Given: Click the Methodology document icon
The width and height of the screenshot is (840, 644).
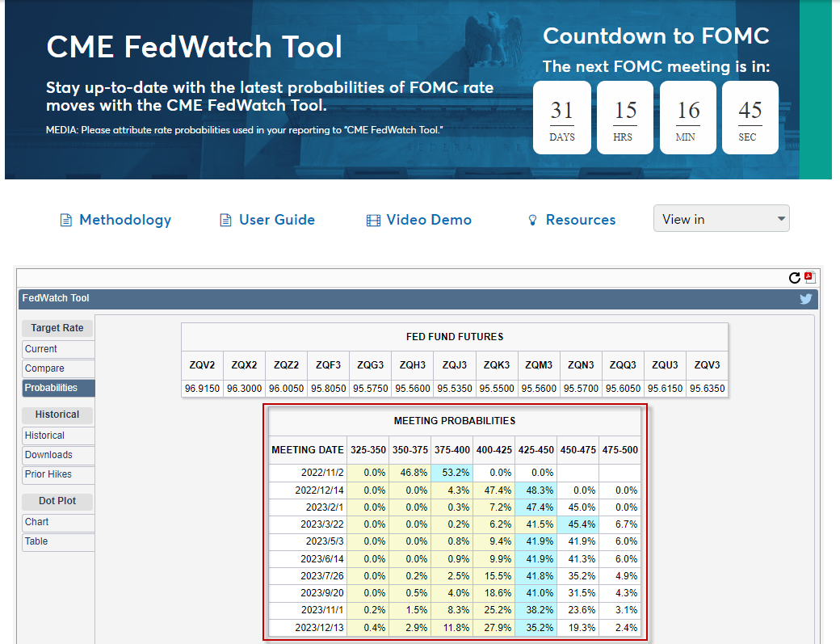Looking at the screenshot, I should click(66, 221).
